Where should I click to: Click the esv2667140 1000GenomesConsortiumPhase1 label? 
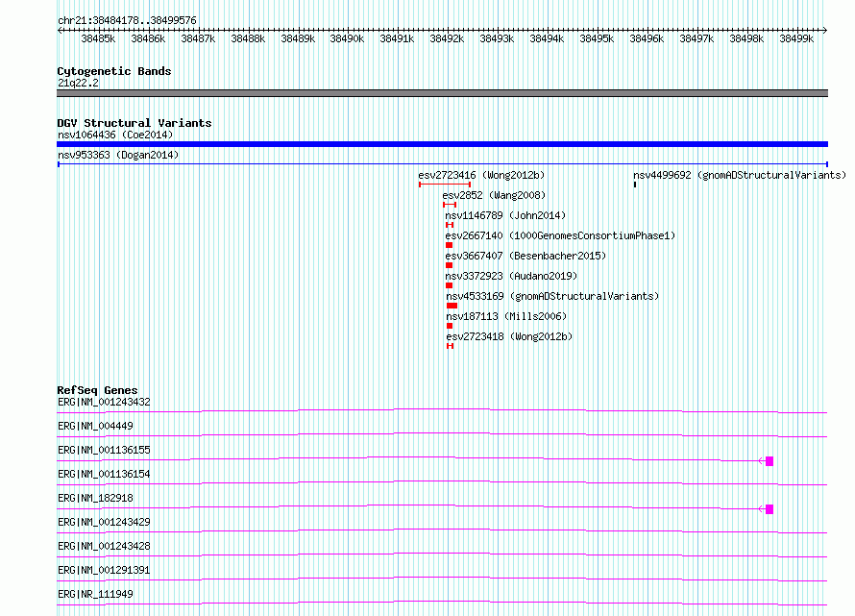pos(560,235)
